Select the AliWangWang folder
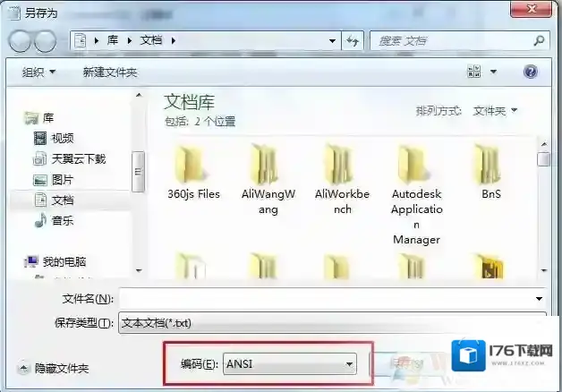The image size is (562, 392). click(268, 179)
